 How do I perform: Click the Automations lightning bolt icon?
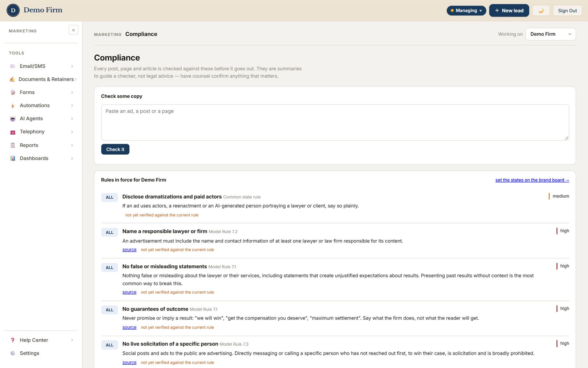[x=13, y=106]
